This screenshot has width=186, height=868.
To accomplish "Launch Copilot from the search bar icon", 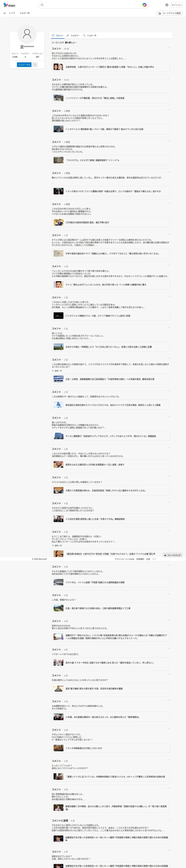I will point(144,5).
